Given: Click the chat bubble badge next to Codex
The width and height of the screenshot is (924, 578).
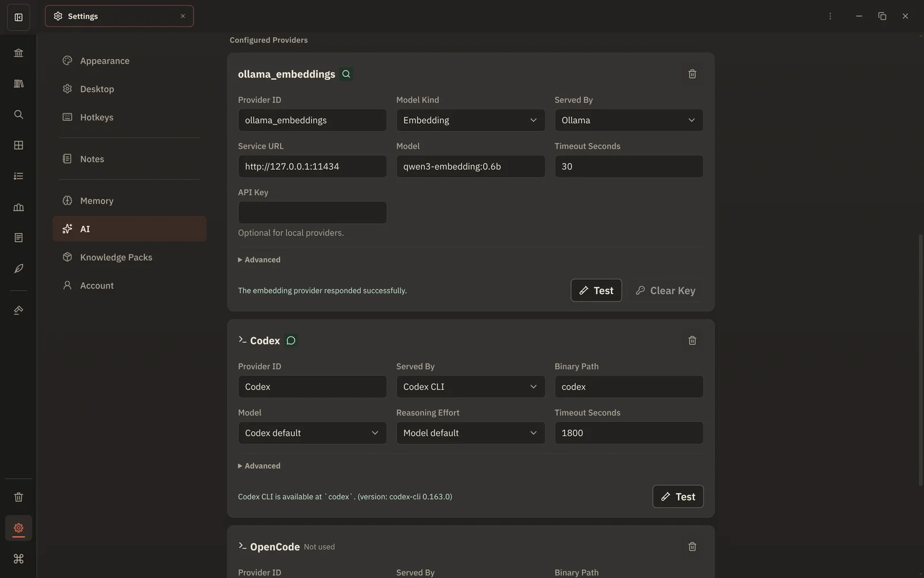Looking at the screenshot, I should [291, 340].
